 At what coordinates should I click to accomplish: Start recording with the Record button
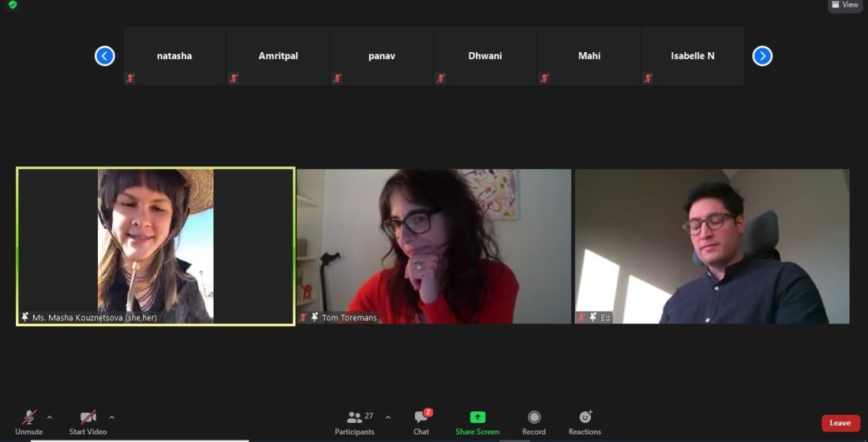tap(533, 422)
